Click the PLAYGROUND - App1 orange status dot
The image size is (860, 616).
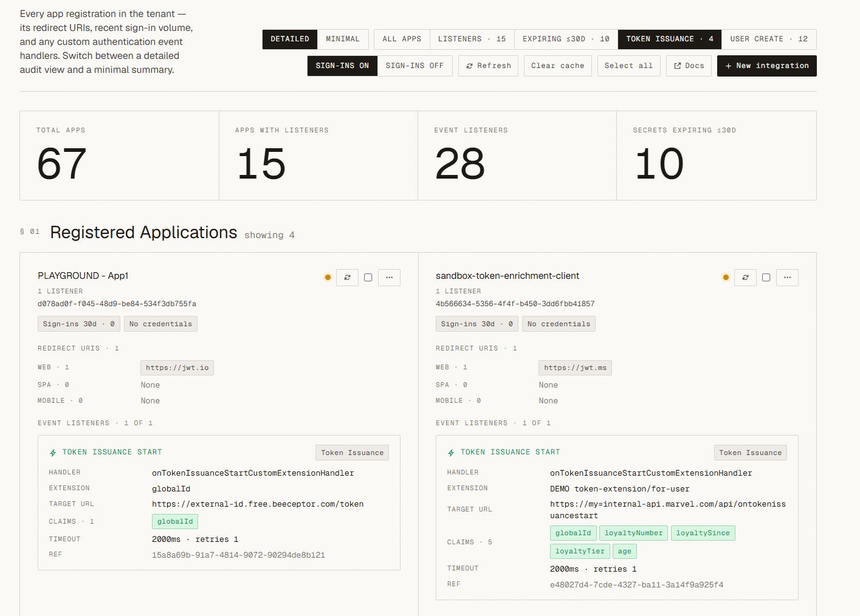(328, 278)
